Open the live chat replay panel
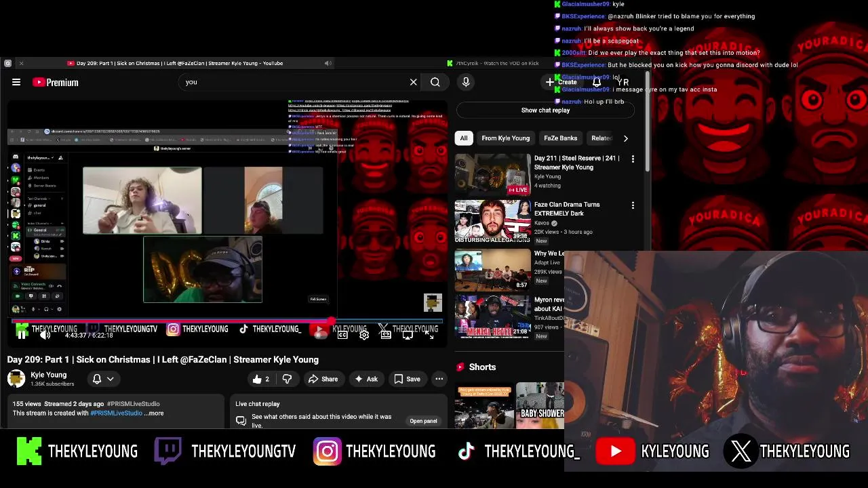 tap(423, 421)
